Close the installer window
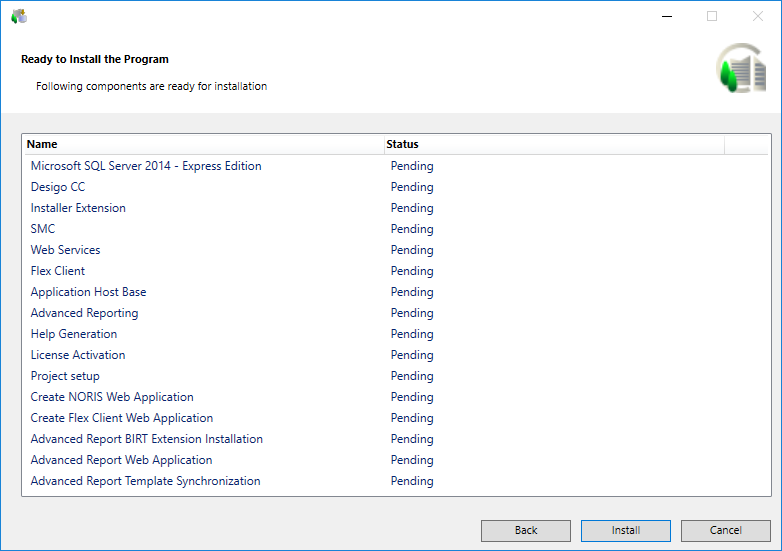Screen dimensions: 782x551 (757, 16)
